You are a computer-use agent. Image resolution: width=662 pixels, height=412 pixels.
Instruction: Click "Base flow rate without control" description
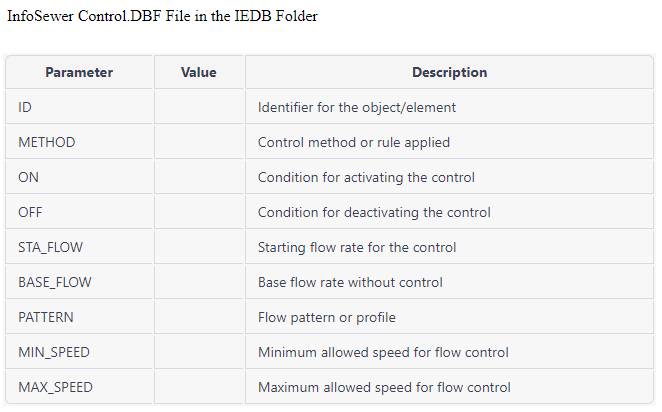350,282
